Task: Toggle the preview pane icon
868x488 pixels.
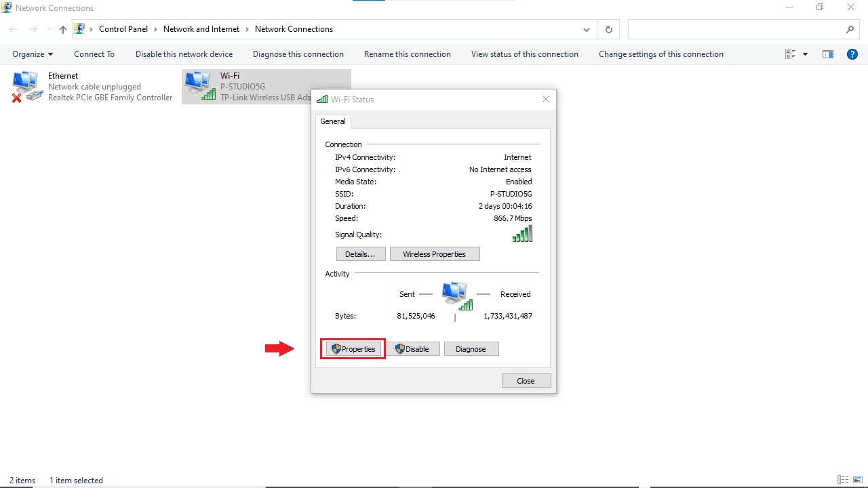Action: pos(827,54)
